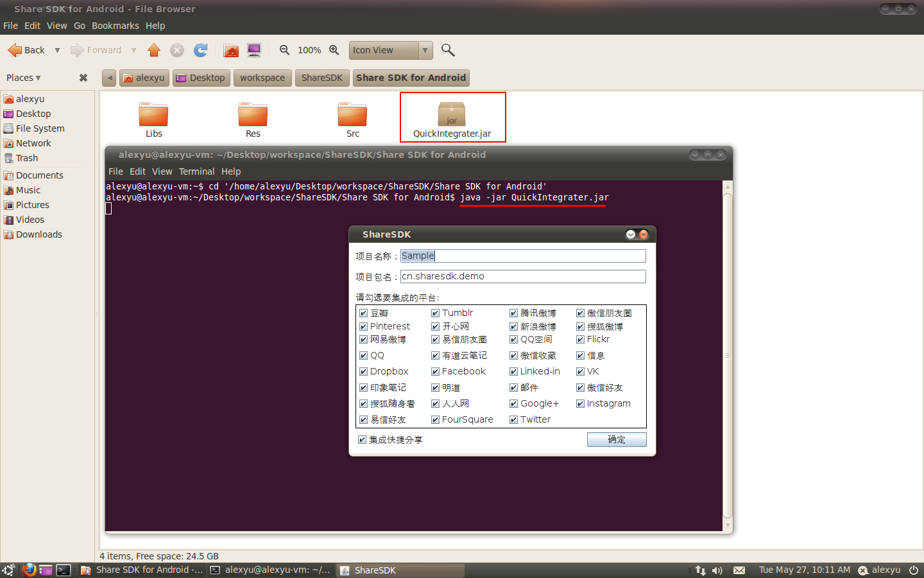Uncheck the Twitter platform checkbox
The width and height of the screenshot is (924, 578).
(x=514, y=419)
